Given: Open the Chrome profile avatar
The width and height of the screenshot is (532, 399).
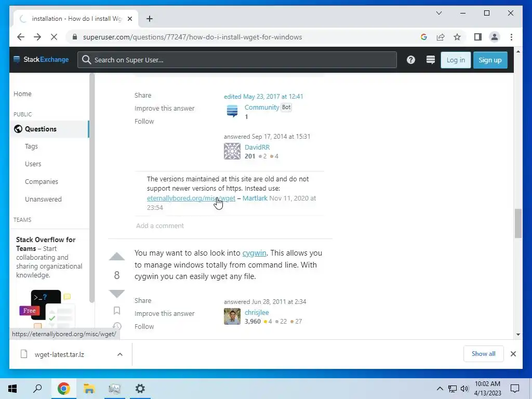Looking at the screenshot, I should click(495, 37).
